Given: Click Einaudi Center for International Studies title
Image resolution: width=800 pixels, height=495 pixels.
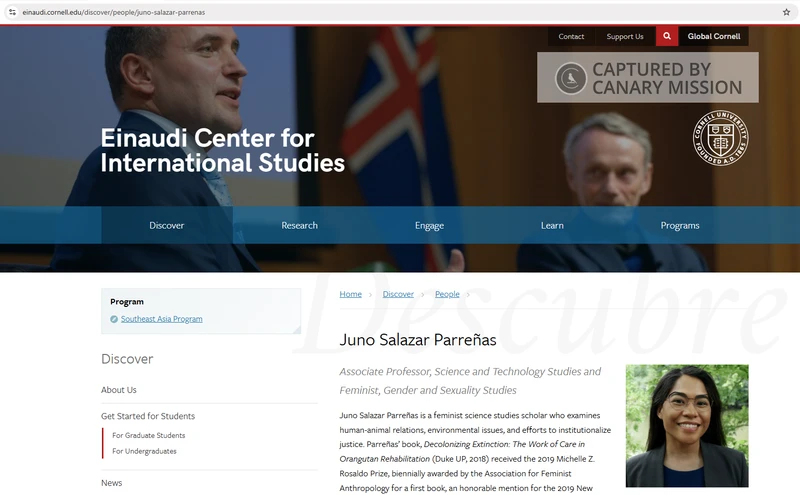Looking at the screenshot, I should pyautogui.click(x=222, y=151).
